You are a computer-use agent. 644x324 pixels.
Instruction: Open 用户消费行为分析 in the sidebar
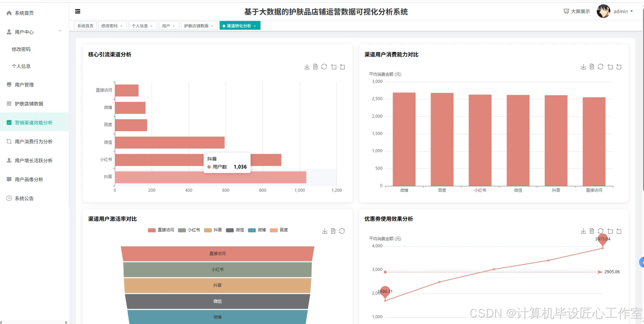click(x=34, y=142)
